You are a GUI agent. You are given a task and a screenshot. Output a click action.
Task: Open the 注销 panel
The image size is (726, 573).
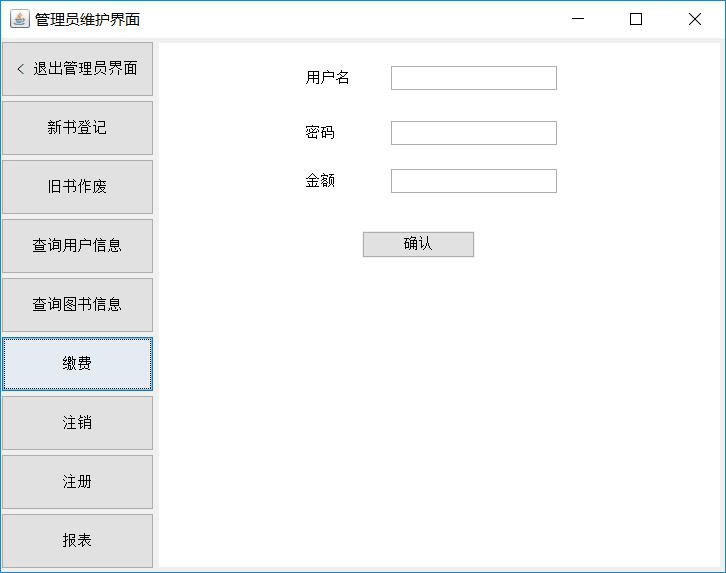(x=77, y=423)
